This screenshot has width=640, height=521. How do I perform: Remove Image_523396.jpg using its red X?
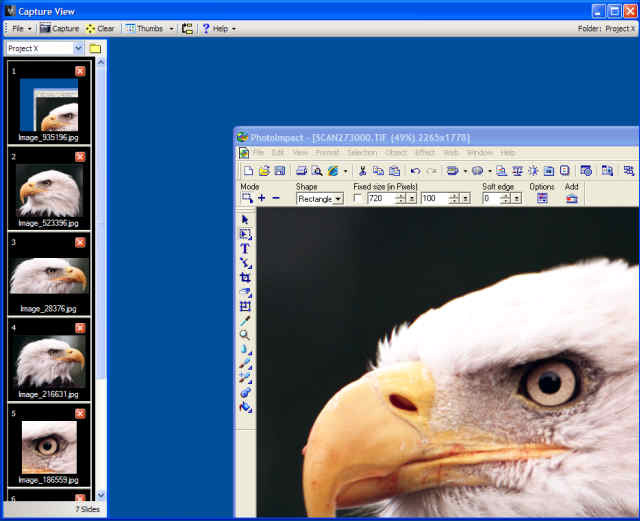point(80,156)
